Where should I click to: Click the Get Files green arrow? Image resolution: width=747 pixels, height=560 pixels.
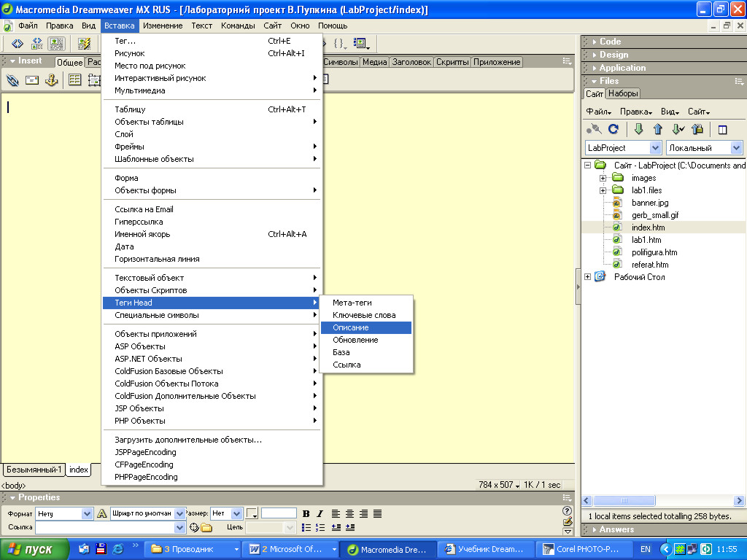click(638, 129)
